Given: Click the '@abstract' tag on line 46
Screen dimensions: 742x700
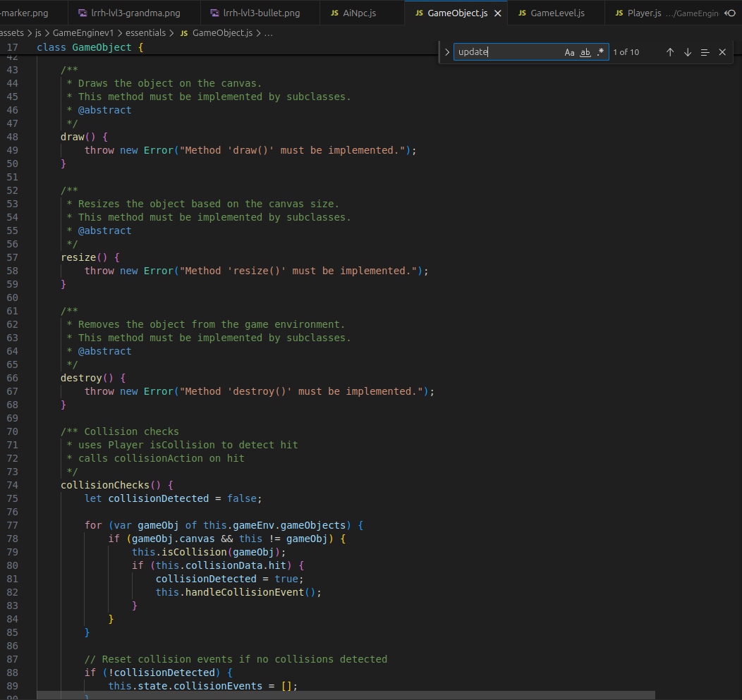Looking at the screenshot, I should (x=104, y=110).
